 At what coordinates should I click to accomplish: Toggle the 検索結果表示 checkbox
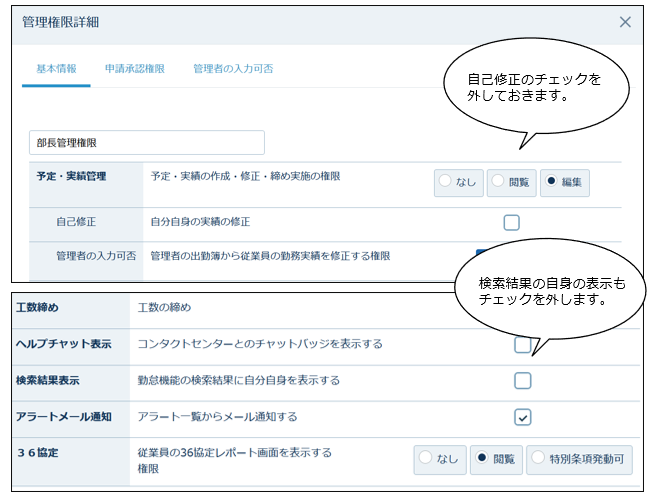(x=522, y=380)
